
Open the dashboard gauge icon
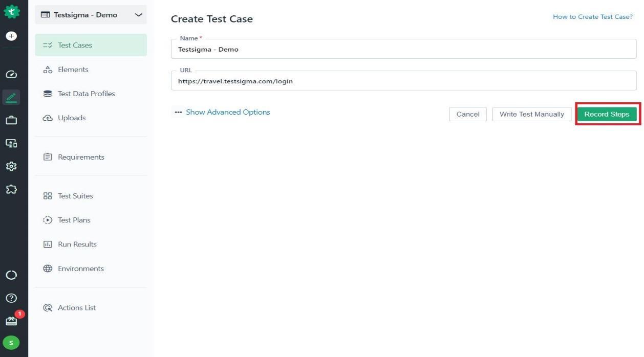pyautogui.click(x=11, y=74)
